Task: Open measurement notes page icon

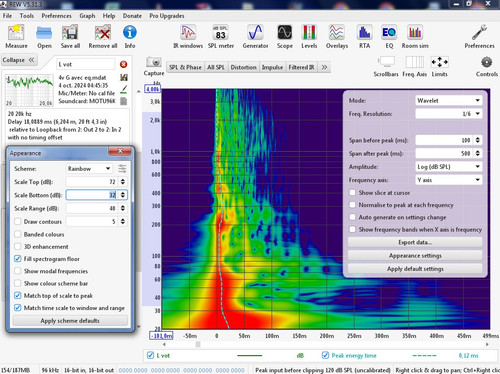Action: (124, 101)
